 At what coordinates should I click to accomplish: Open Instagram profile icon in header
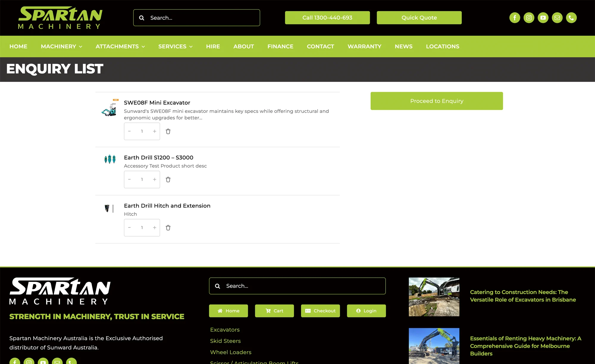pyautogui.click(x=529, y=18)
